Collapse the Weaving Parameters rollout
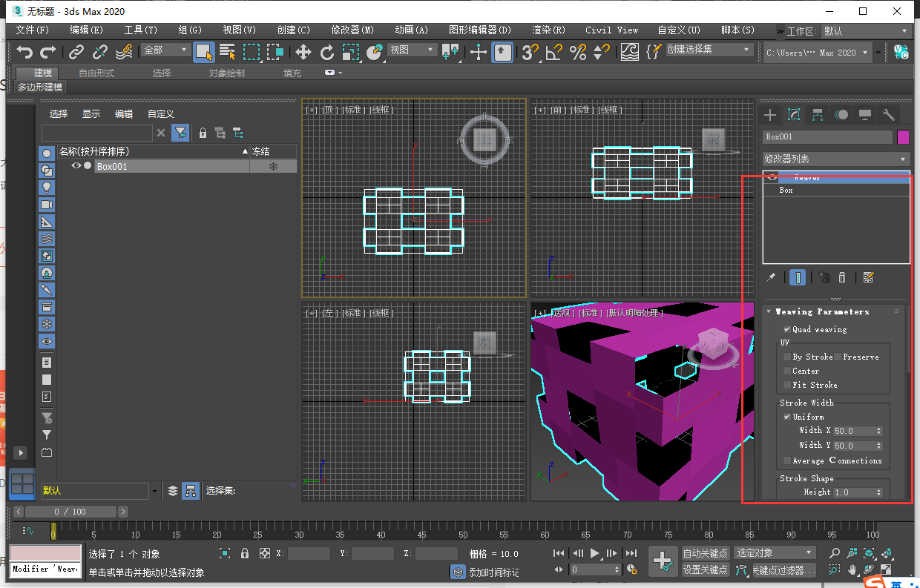This screenshot has width=920, height=588. click(x=769, y=311)
